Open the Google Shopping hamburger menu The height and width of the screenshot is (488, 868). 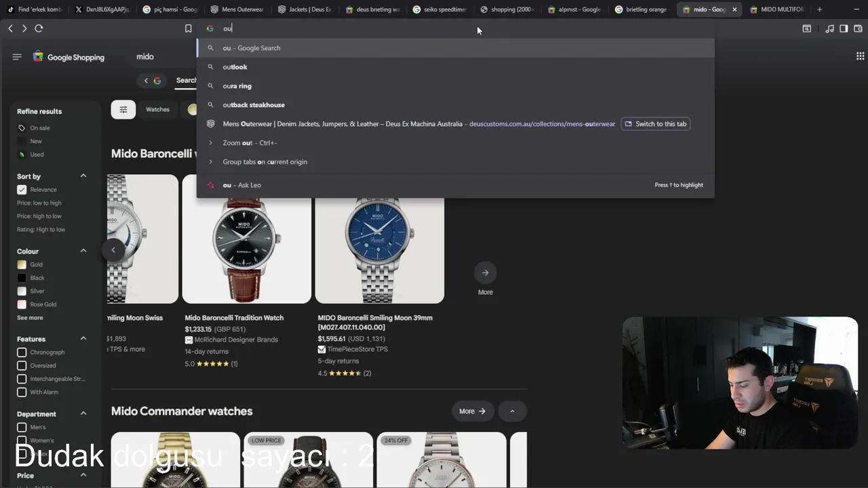tap(17, 57)
